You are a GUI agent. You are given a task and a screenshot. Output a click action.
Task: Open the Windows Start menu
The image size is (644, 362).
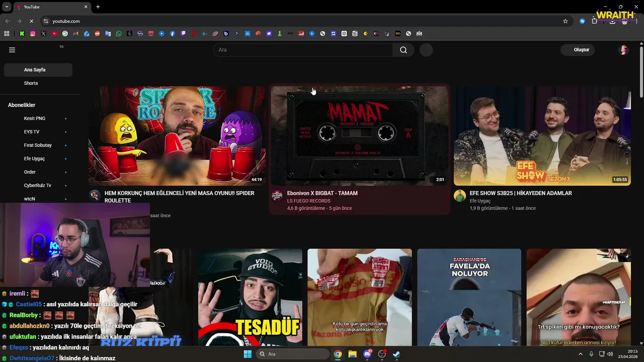(x=248, y=354)
